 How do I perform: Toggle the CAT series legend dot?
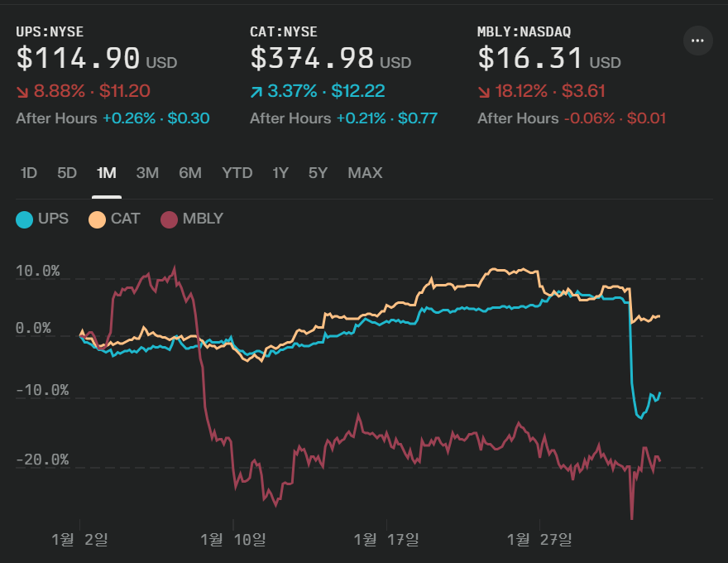pos(97,219)
